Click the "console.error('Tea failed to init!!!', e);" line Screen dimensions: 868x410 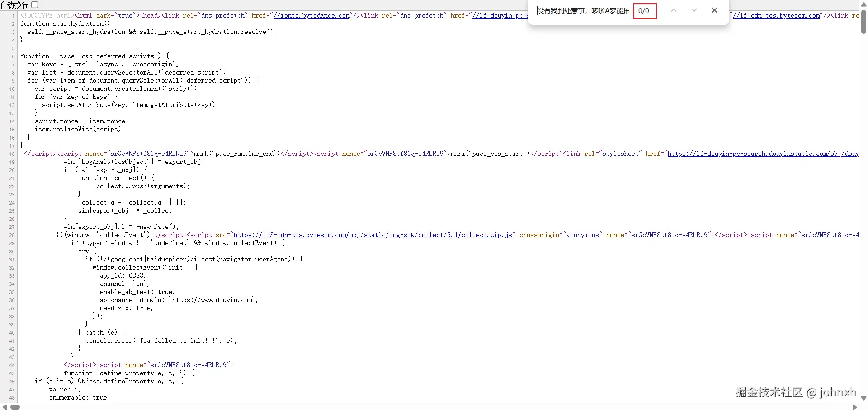tap(161, 340)
